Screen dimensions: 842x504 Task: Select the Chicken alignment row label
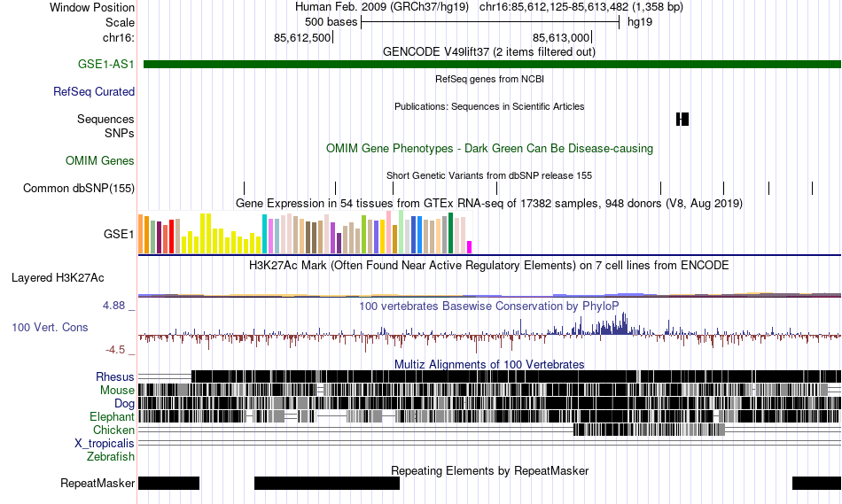point(113,430)
